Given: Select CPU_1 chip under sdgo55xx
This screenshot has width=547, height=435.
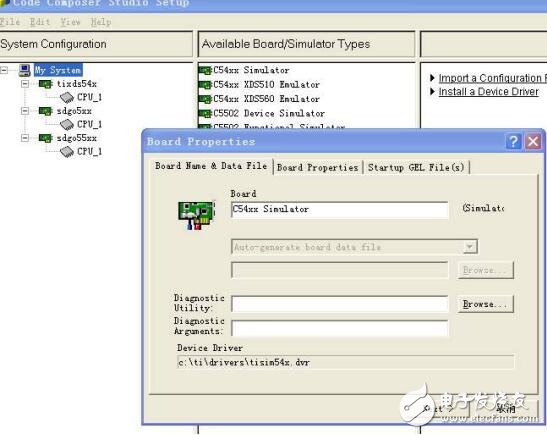Looking at the screenshot, I should point(67,152).
